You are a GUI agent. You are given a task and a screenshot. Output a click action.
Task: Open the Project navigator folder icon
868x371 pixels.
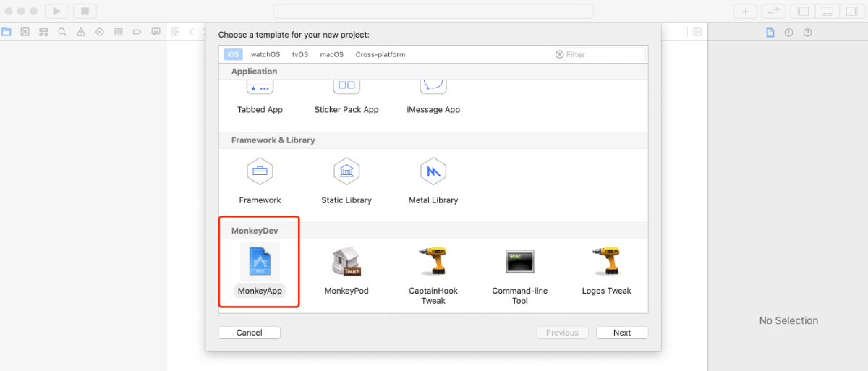pyautogui.click(x=7, y=32)
